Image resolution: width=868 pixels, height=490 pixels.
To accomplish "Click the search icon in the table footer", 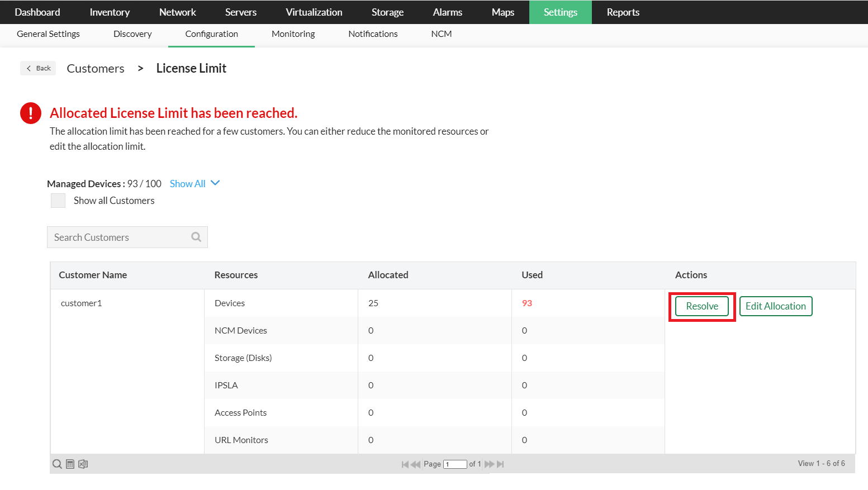I will click(57, 464).
